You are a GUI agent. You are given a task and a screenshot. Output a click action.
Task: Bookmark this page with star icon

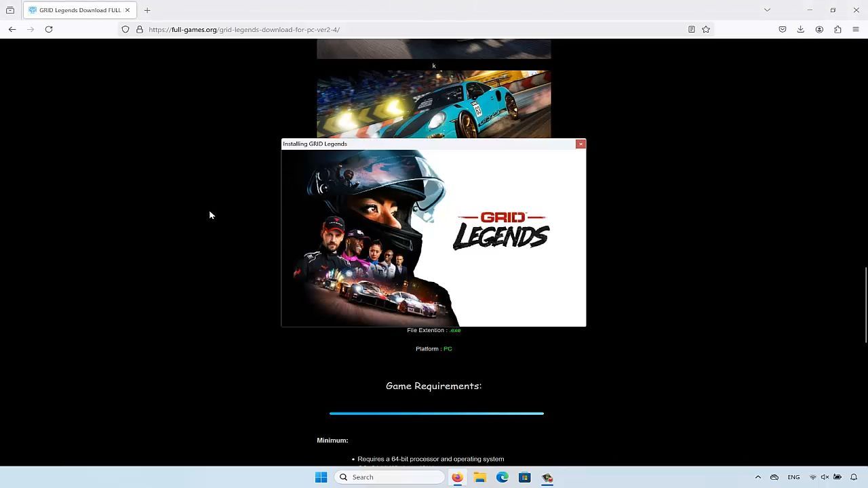[x=706, y=29]
